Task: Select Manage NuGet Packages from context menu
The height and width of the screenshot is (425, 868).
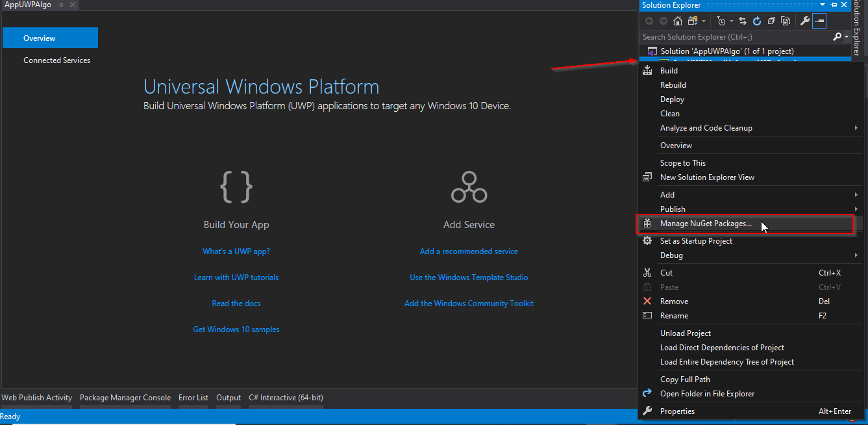Action: 706,224
